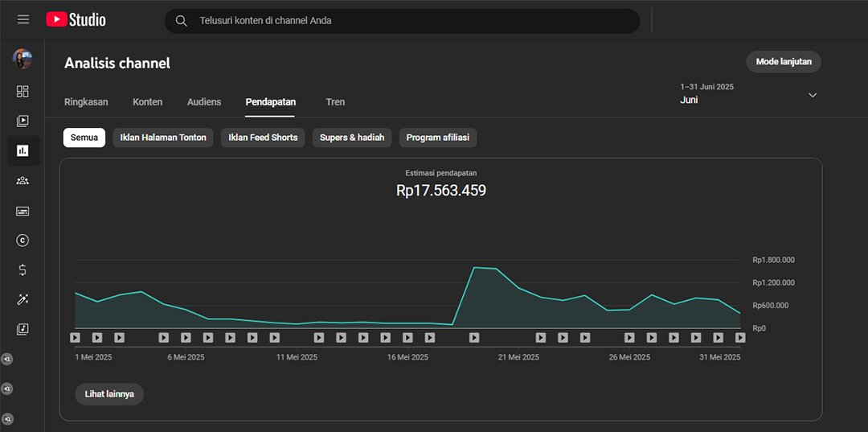Viewport: 868px width, 432px height.
Task: Switch to the Audiens tab
Action: (x=204, y=102)
